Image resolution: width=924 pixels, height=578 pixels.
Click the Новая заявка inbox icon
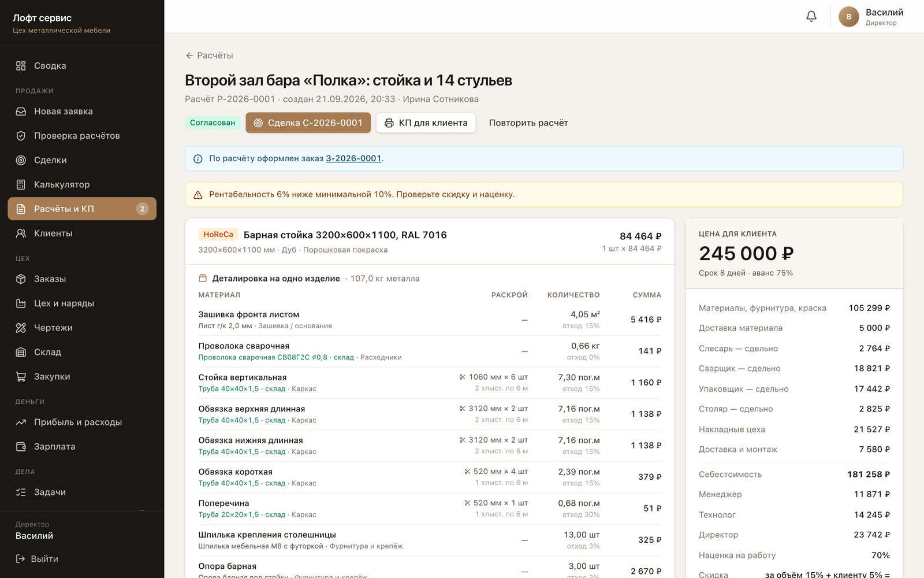point(21,112)
